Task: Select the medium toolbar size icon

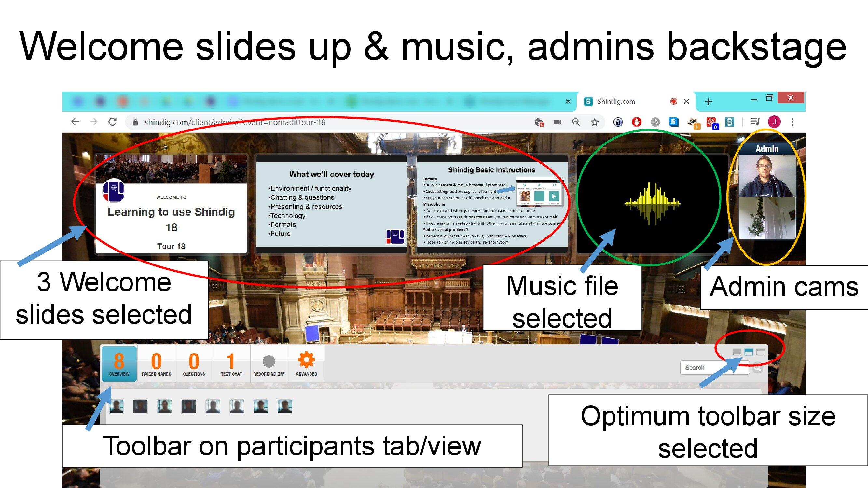Action: (748, 352)
